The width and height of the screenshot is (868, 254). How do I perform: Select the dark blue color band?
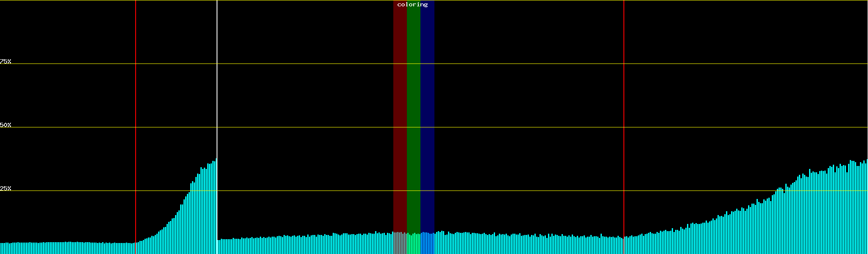(x=427, y=106)
